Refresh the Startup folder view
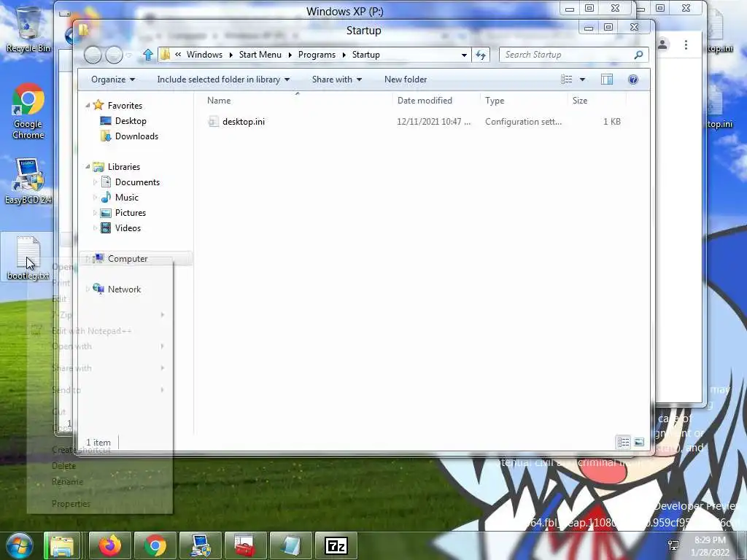The width and height of the screenshot is (747, 560). click(x=481, y=55)
